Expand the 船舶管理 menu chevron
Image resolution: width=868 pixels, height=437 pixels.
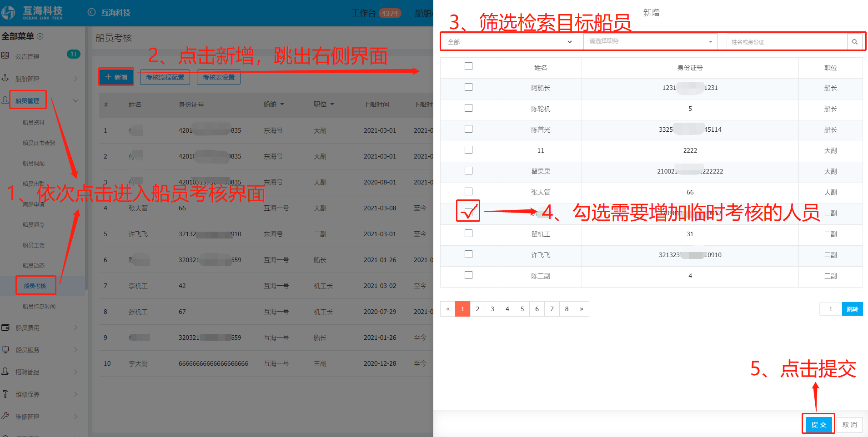[75, 79]
